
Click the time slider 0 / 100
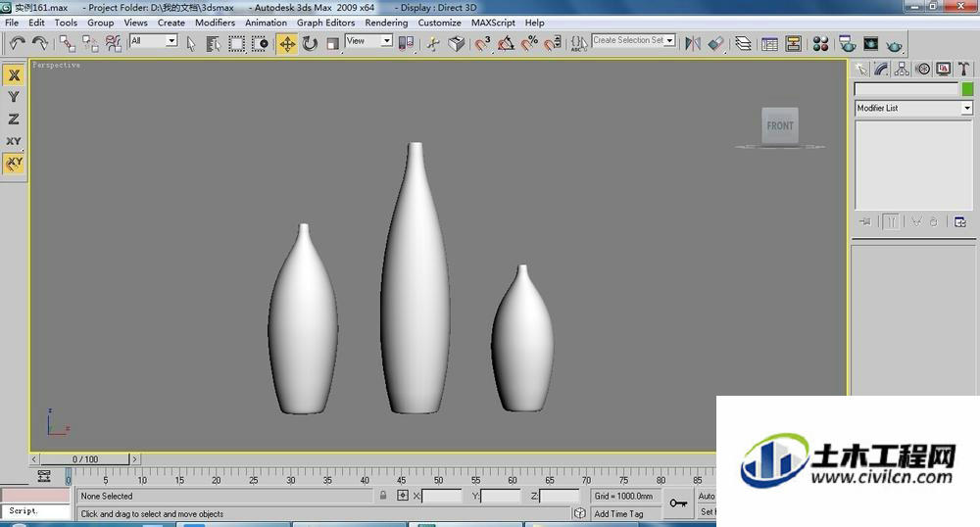84,459
